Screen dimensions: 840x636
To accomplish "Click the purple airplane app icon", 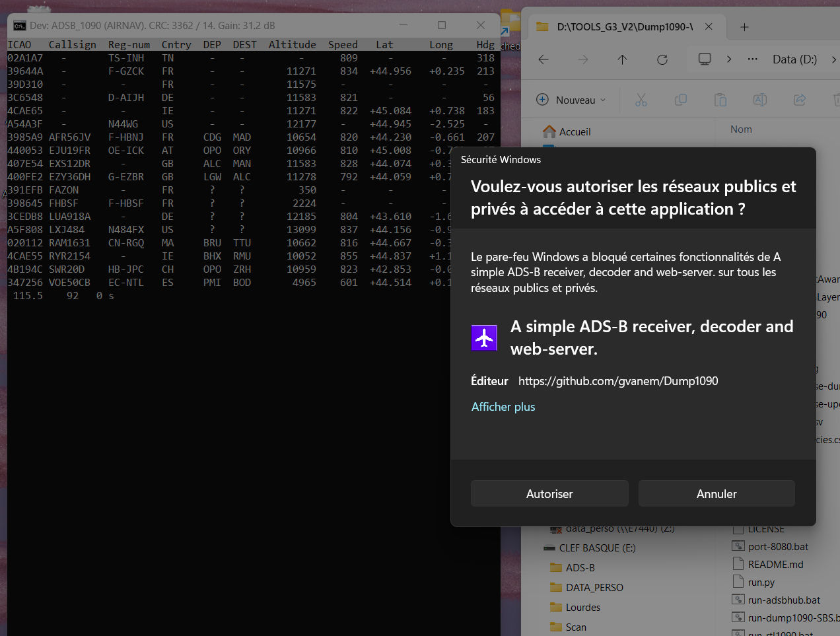I will click(x=484, y=338).
